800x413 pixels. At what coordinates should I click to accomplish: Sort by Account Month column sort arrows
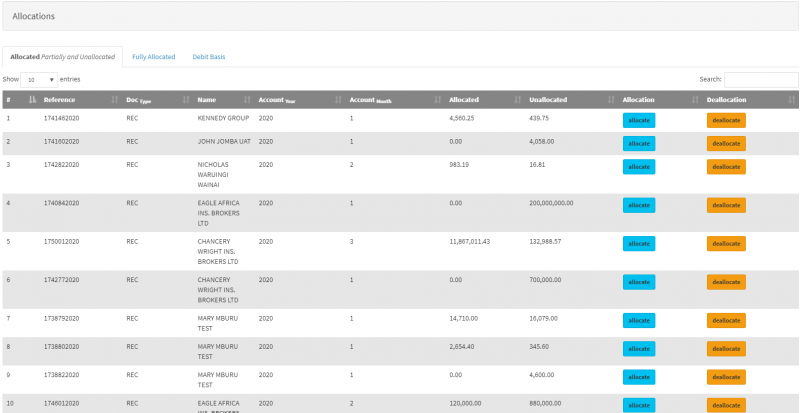438,100
